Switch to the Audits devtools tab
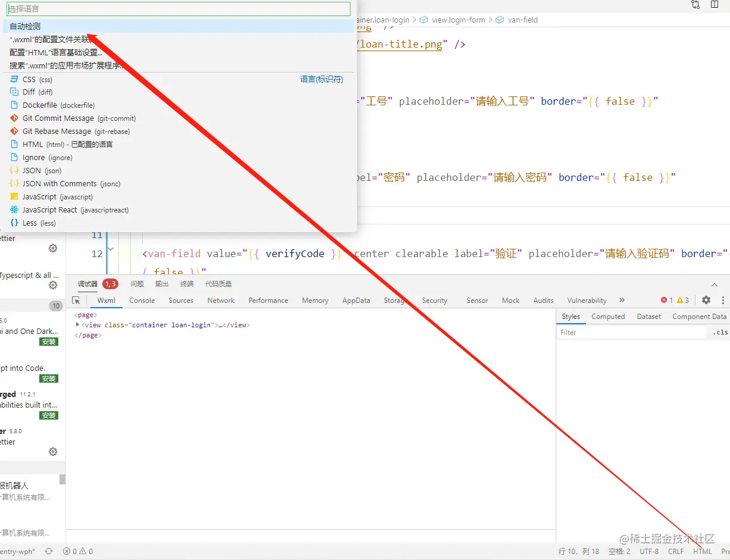This screenshot has height=560, width=730. tap(543, 301)
